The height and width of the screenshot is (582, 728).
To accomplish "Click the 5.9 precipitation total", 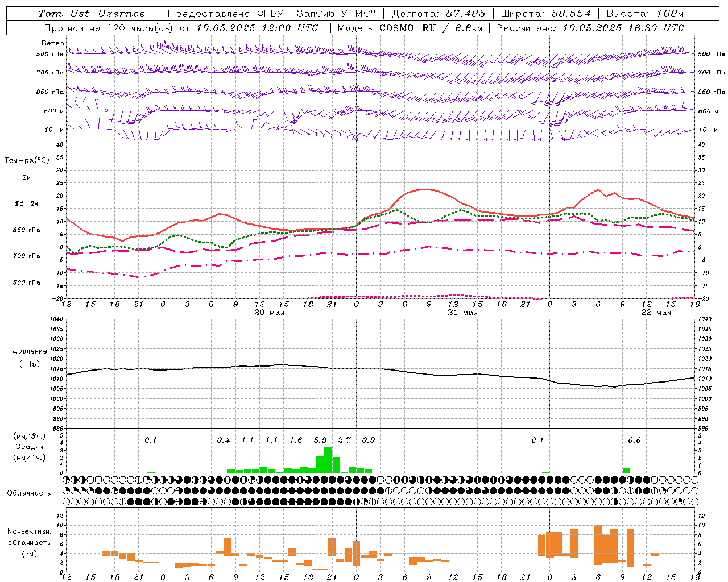I will (x=320, y=440).
